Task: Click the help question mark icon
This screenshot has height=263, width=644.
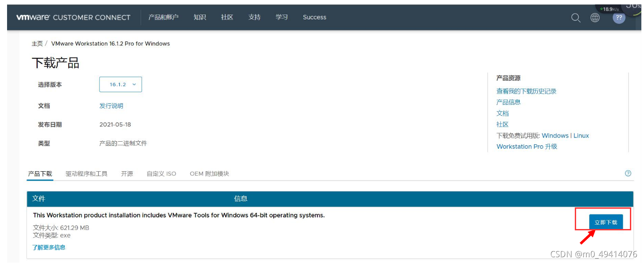Action: pyautogui.click(x=628, y=173)
